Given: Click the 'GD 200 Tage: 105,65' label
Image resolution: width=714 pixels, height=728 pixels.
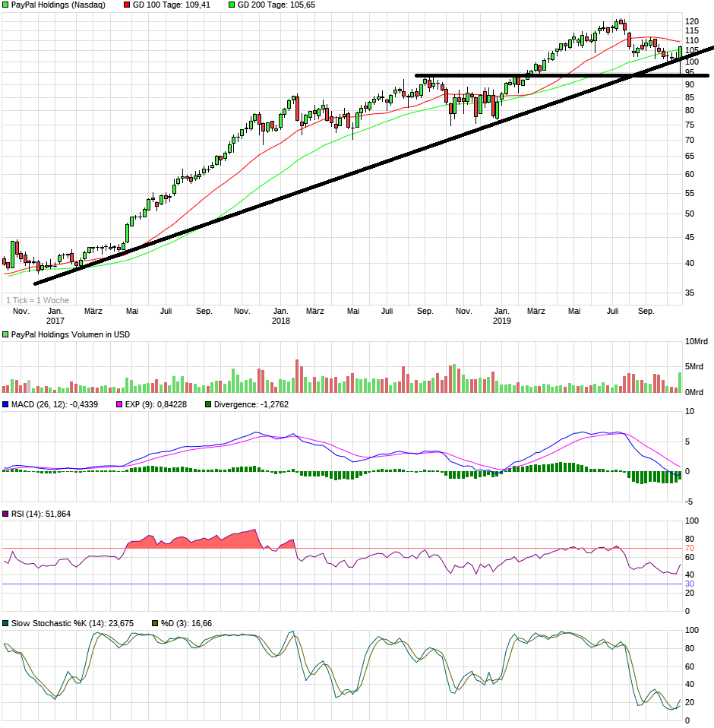Looking at the screenshot, I should (276, 5).
